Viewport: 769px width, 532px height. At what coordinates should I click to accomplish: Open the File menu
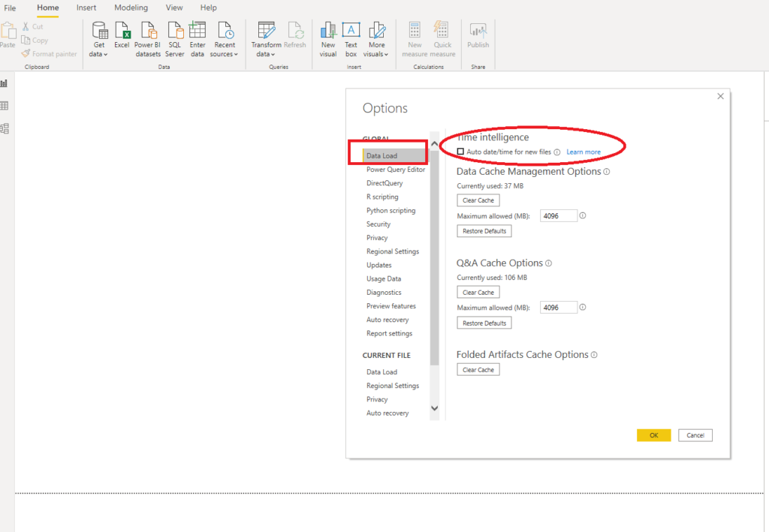[10, 8]
